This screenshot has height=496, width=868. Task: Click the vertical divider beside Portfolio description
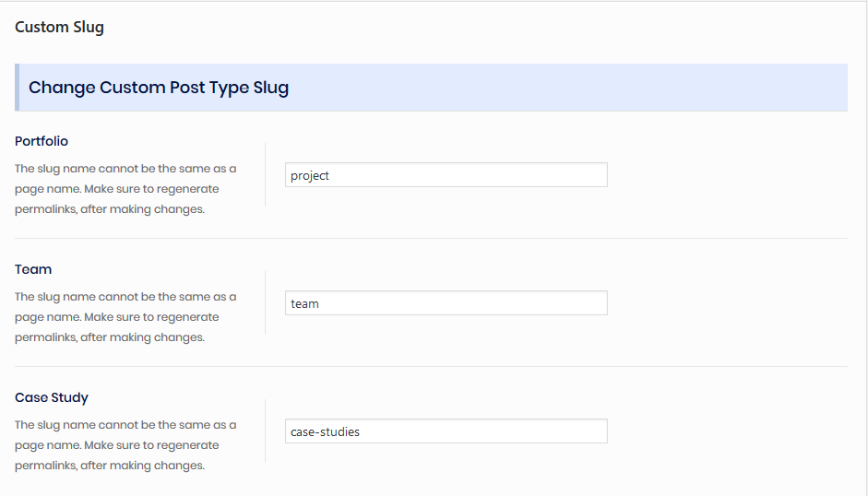pos(265,175)
